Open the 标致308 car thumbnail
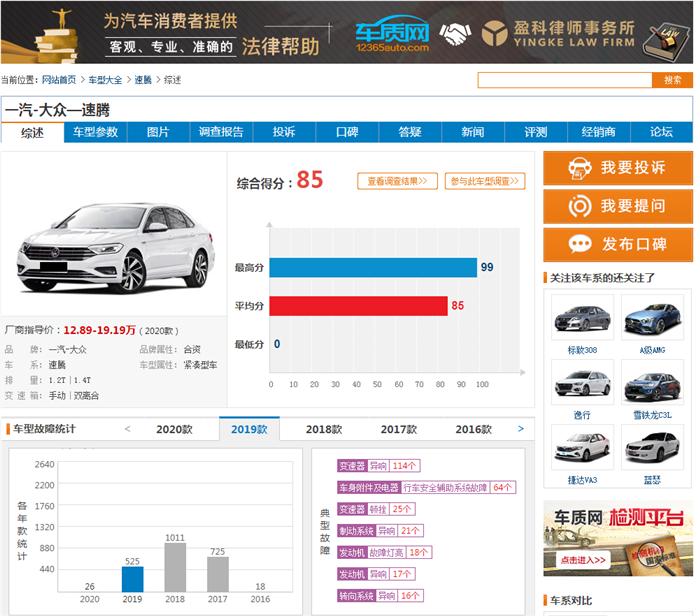 click(582, 317)
